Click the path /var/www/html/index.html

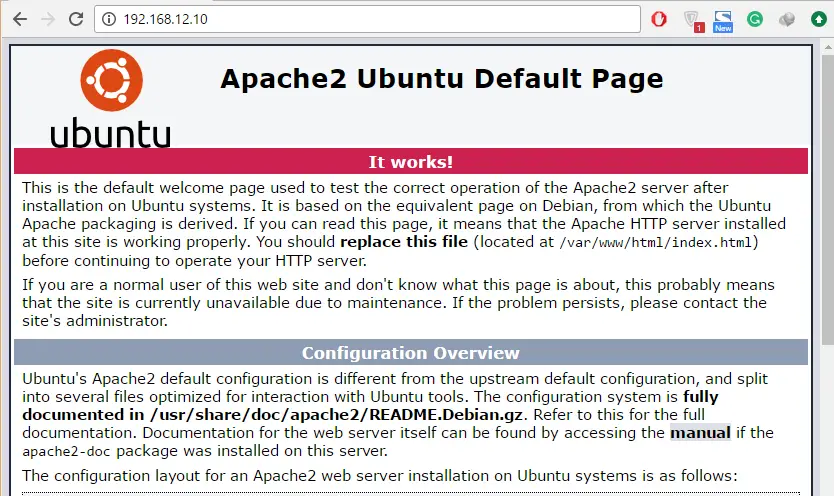point(656,242)
